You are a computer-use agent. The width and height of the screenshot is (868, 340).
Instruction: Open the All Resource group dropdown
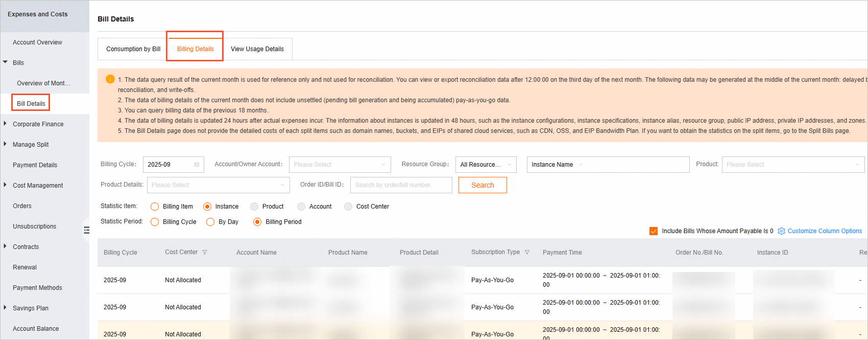pos(486,165)
